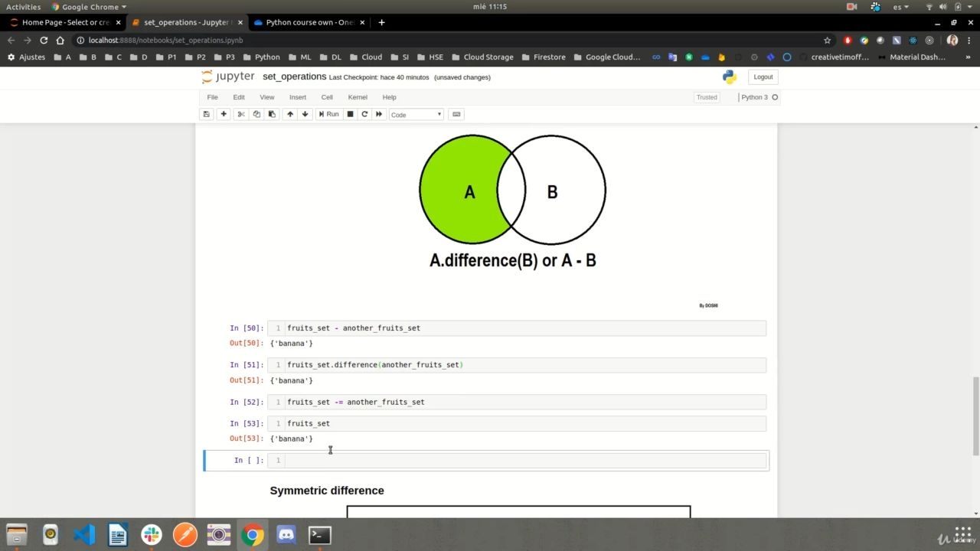
Task: Open the command palette keyboard icon
Action: pyautogui.click(x=456, y=114)
